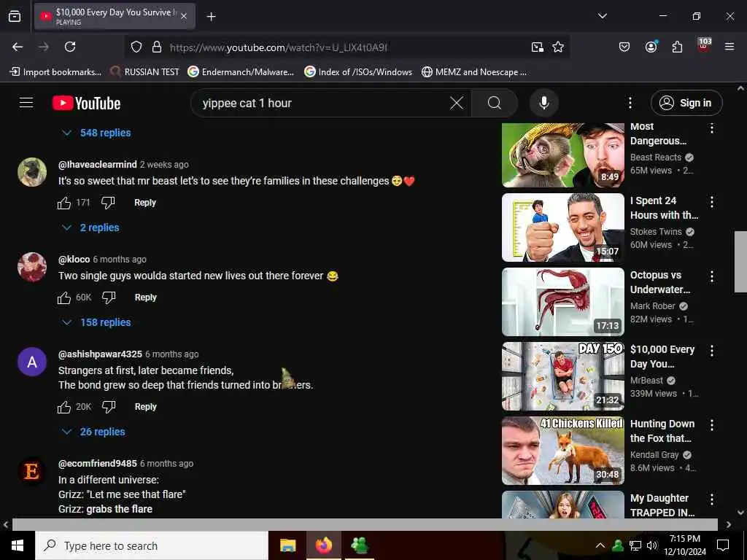This screenshot has height=560, width=747.
Task: Open Firefox extensions puzzle icon
Action: [x=677, y=47]
